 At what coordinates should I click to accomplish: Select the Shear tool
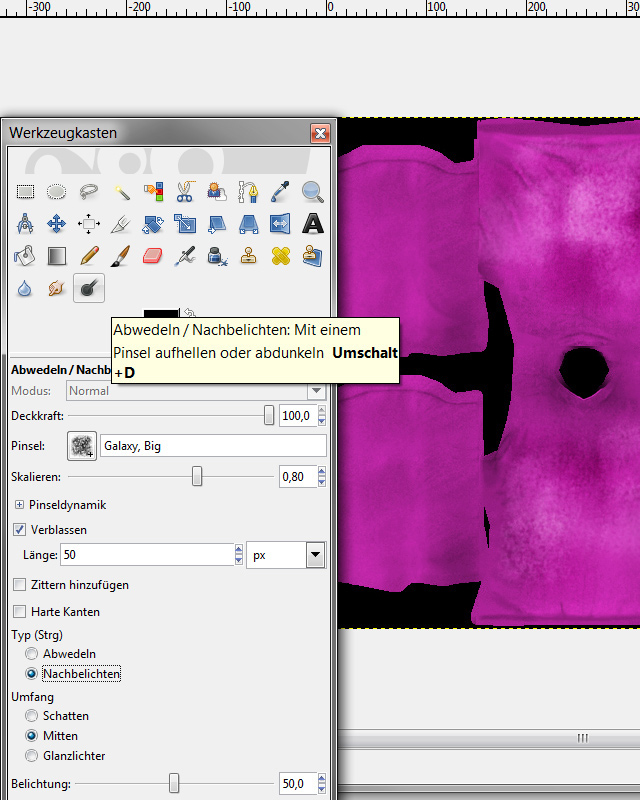(x=217, y=224)
